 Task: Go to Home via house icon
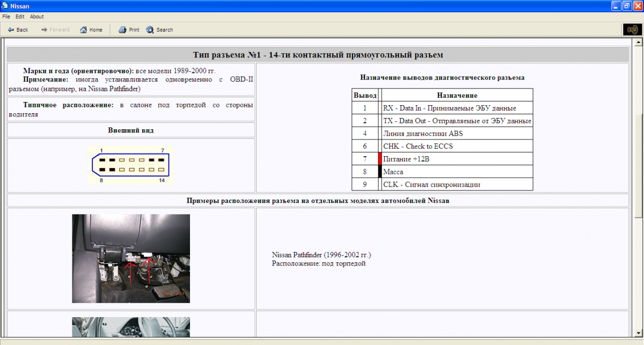click(84, 30)
